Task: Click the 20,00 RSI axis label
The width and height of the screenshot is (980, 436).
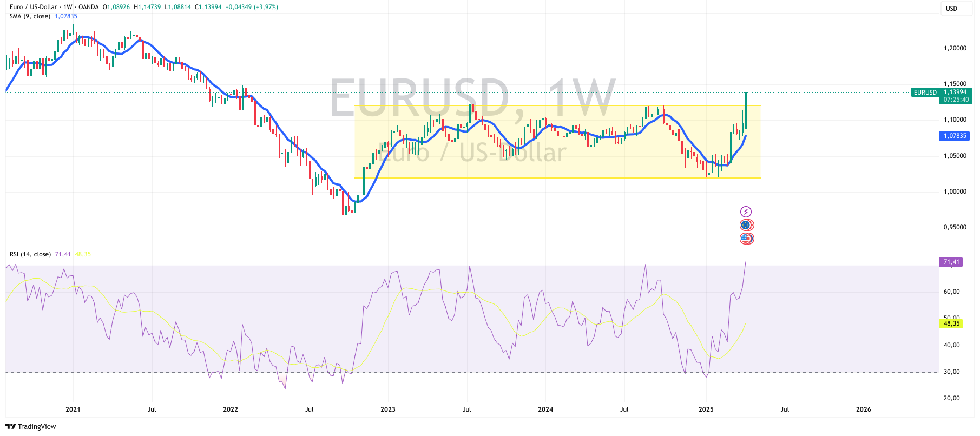Action: tap(952, 398)
